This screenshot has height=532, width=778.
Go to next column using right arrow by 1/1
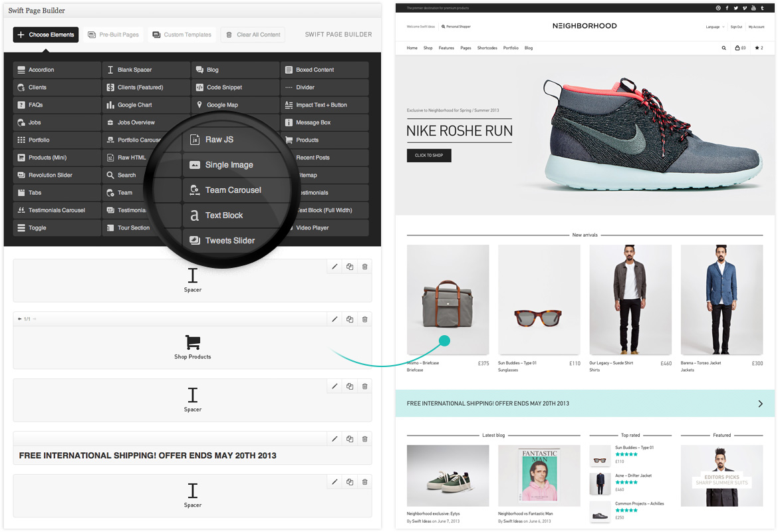(35, 319)
